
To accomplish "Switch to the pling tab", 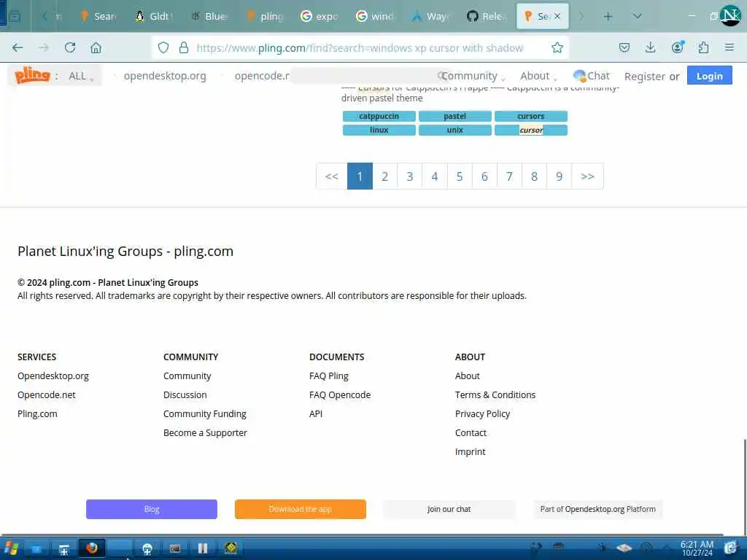I will tap(263, 16).
